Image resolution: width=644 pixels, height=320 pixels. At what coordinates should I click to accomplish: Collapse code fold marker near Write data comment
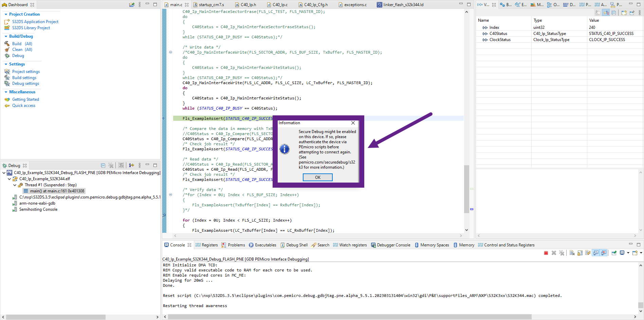(x=170, y=52)
